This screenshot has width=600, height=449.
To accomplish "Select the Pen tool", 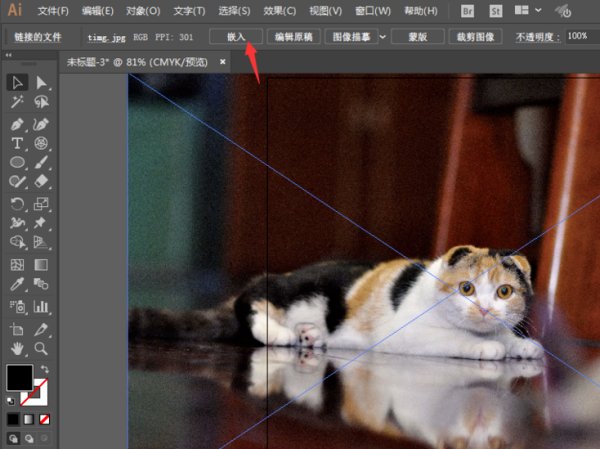I will click(x=17, y=124).
